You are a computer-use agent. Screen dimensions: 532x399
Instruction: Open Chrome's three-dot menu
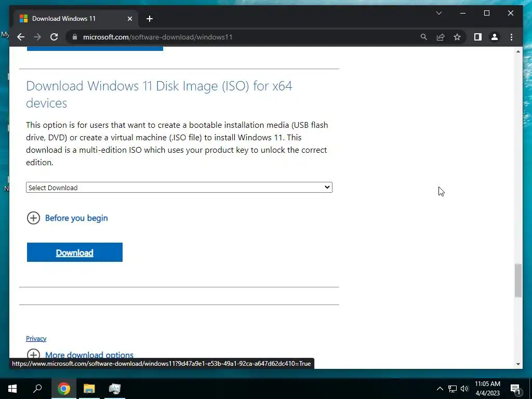(511, 37)
